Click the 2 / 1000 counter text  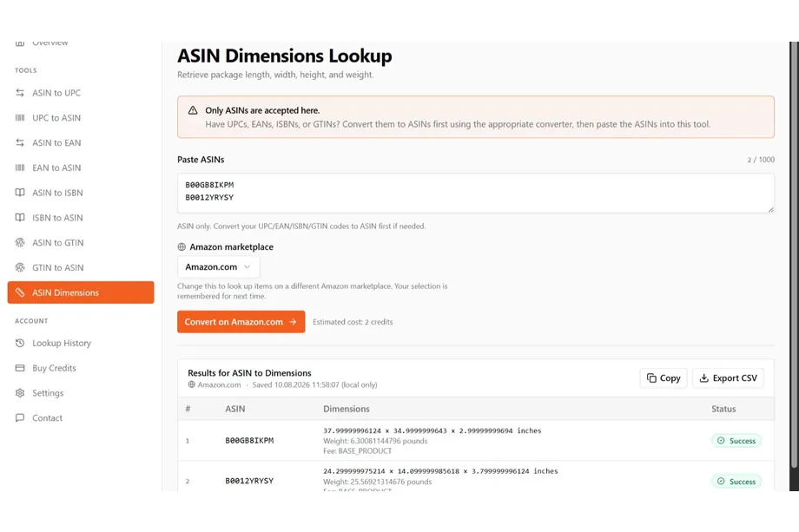coord(761,160)
